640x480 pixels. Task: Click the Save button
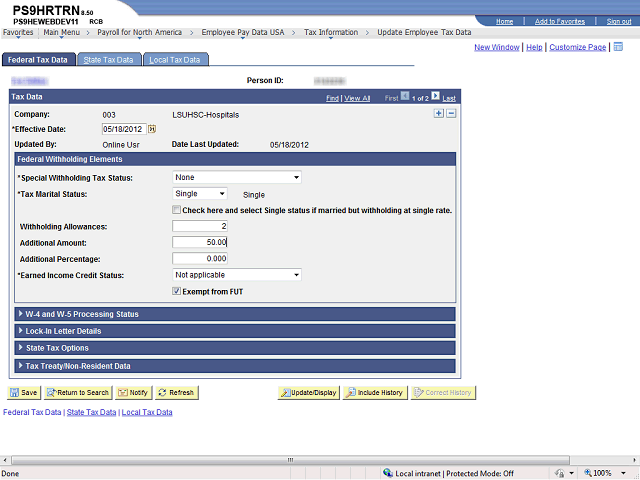[x=24, y=393]
